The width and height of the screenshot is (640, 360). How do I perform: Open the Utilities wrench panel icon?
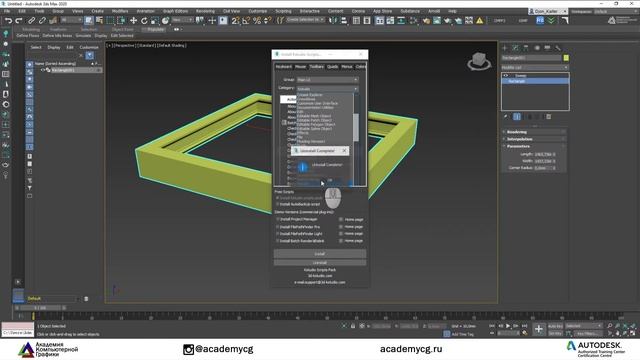pos(558,48)
